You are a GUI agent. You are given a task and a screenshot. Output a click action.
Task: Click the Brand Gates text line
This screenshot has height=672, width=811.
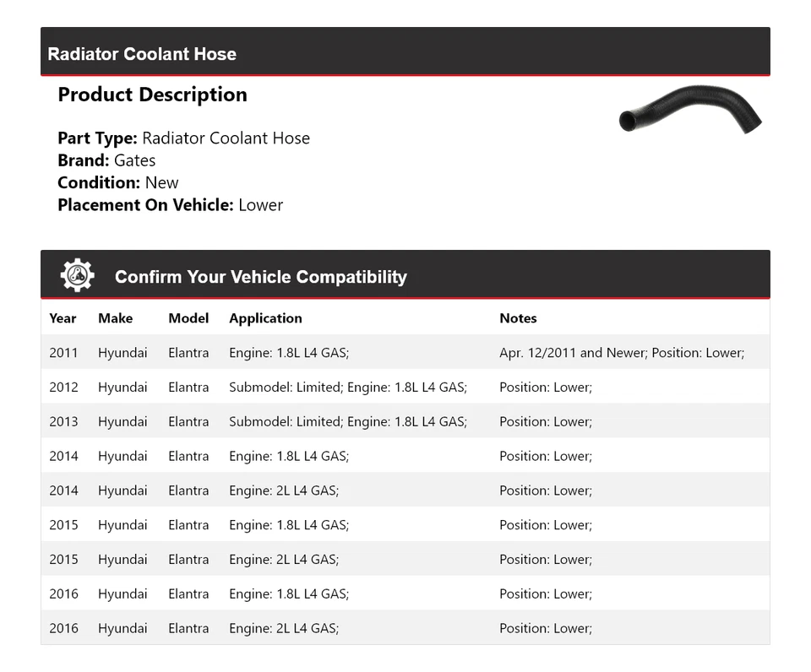pos(106,160)
